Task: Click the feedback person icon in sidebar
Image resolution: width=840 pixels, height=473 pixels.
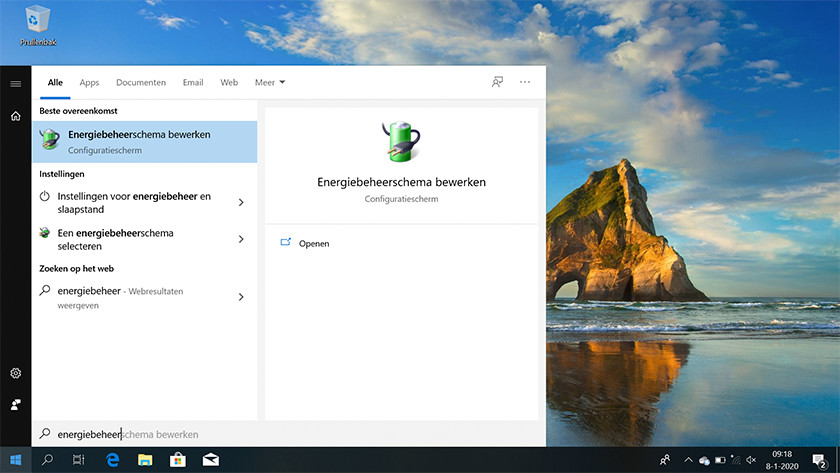Action: 16,404
